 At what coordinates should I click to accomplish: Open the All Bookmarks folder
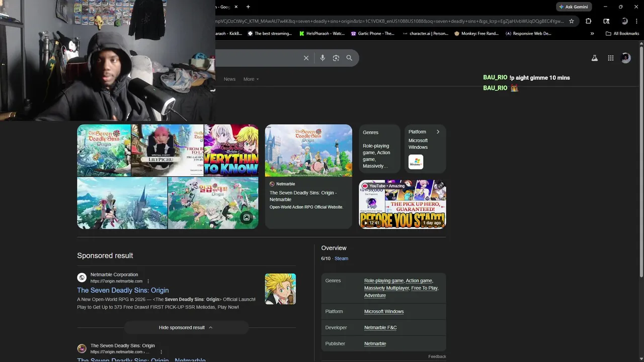[x=622, y=34]
